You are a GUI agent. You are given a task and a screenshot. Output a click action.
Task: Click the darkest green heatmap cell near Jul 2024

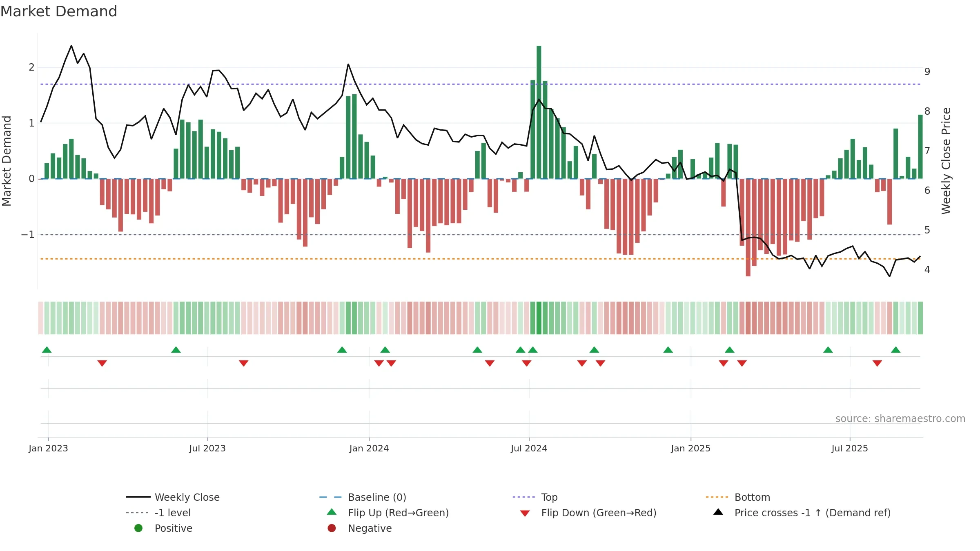pyautogui.click(x=539, y=318)
